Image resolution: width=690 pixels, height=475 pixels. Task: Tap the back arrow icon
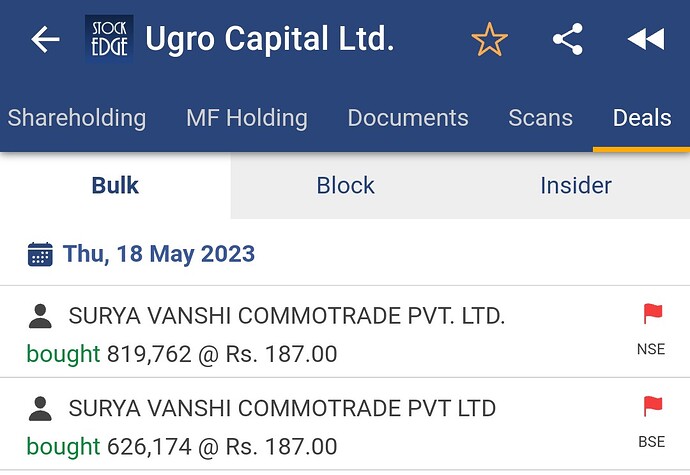point(45,40)
